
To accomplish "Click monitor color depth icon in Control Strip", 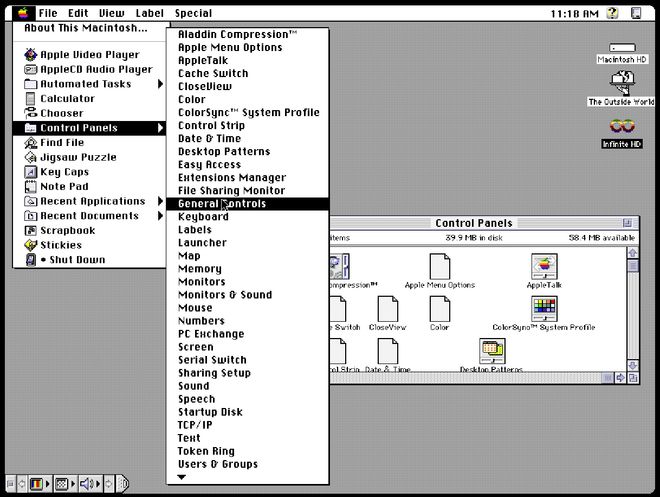I will (36, 484).
